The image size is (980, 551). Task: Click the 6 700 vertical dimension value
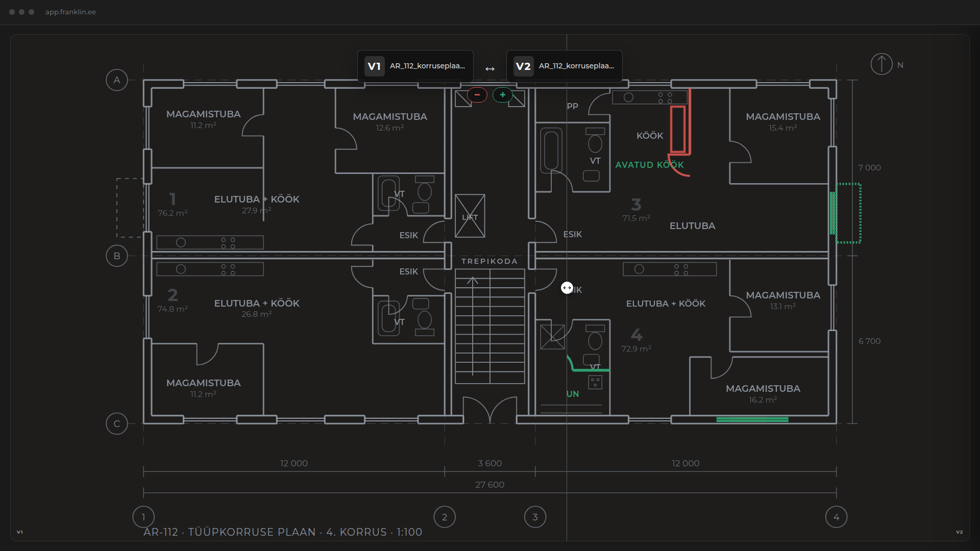point(869,341)
